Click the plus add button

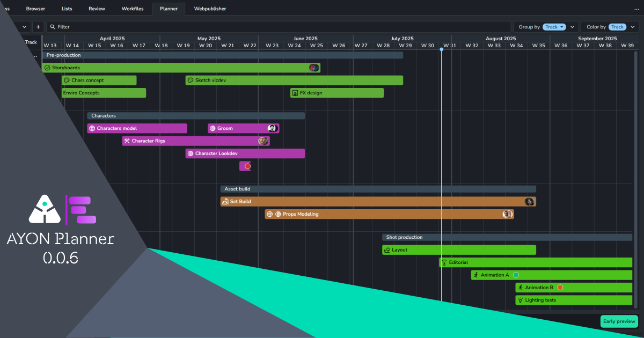pos(38,27)
